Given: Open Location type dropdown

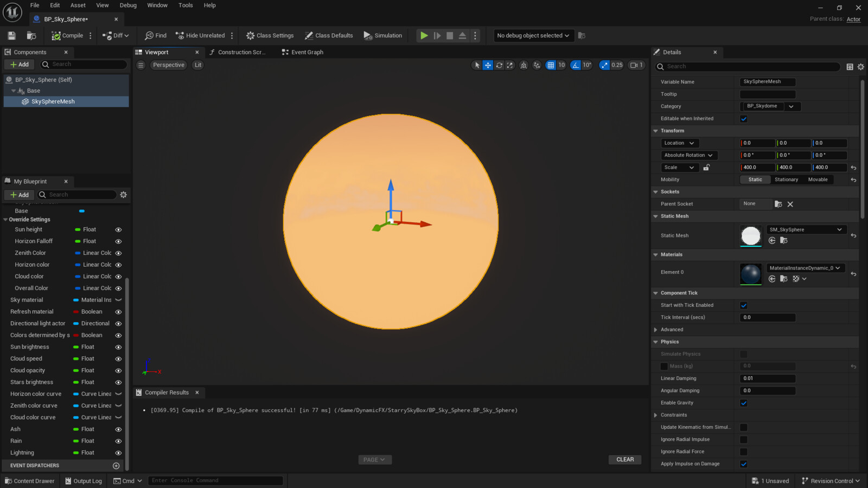Looking at the screenshot, I should click(679, 143).
